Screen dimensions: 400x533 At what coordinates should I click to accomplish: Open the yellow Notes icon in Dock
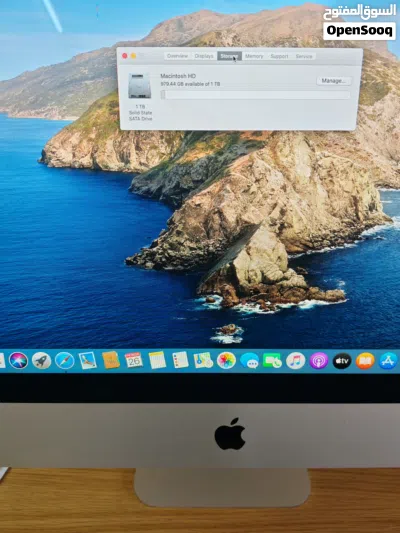tap(157, 360)
